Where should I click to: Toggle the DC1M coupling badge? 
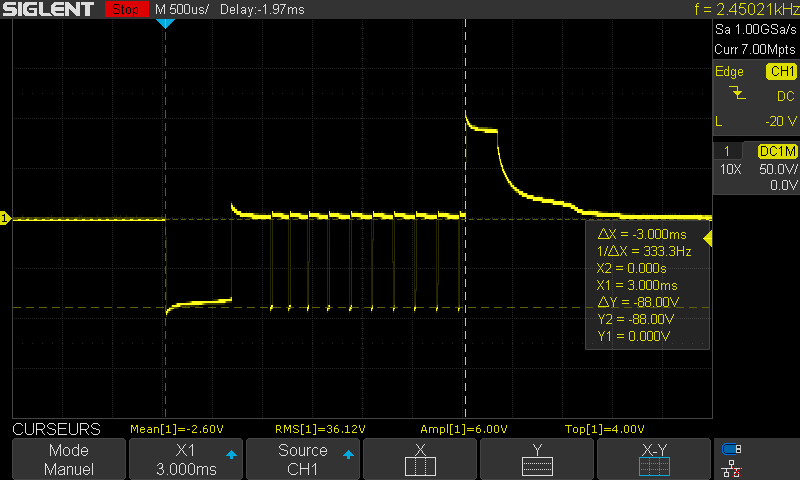[777, 150]
